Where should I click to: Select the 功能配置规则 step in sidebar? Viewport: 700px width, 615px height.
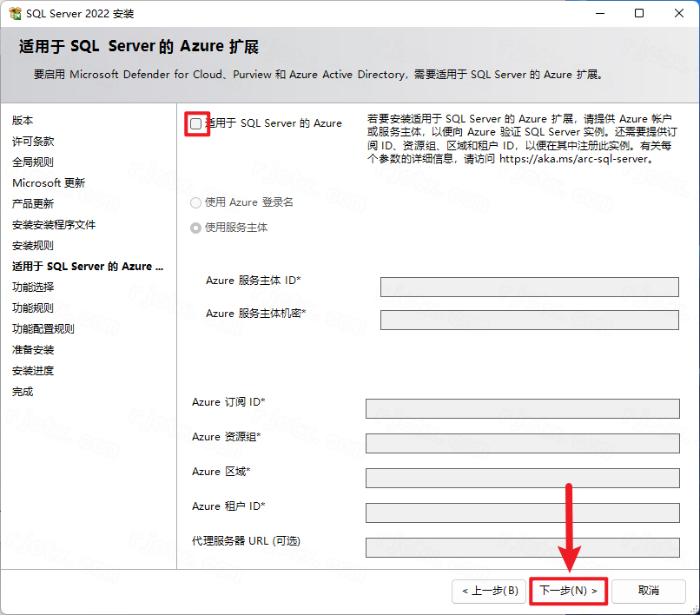point(43,329)
